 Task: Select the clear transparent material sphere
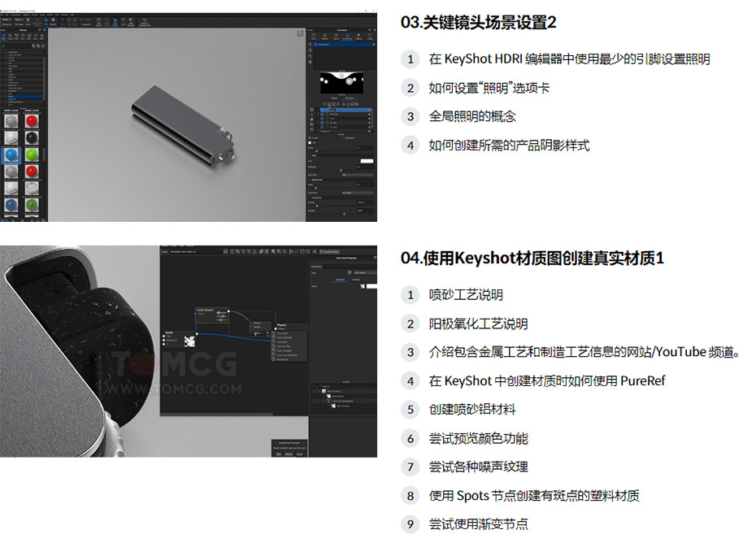pyautogui.click(x=32, y=188)
